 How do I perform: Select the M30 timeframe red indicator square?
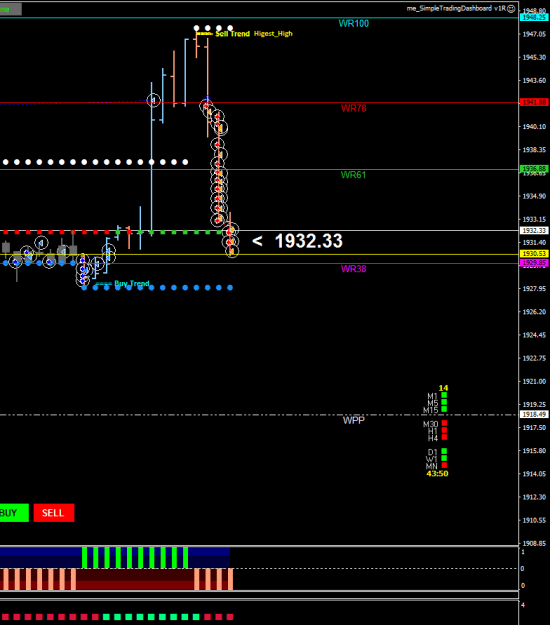pyautogui.click(x=444, y=423)
